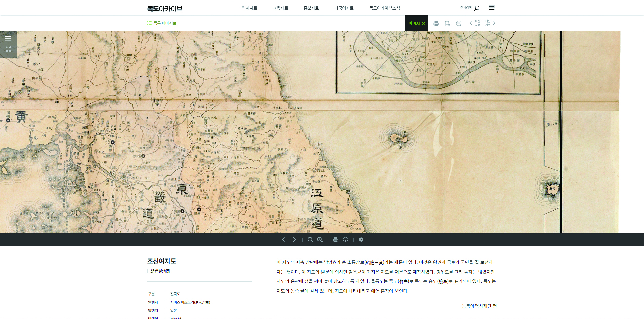Download the map image via cloud icon
Image resolution: width=644 pixels, height=319 pixels.
345,240
